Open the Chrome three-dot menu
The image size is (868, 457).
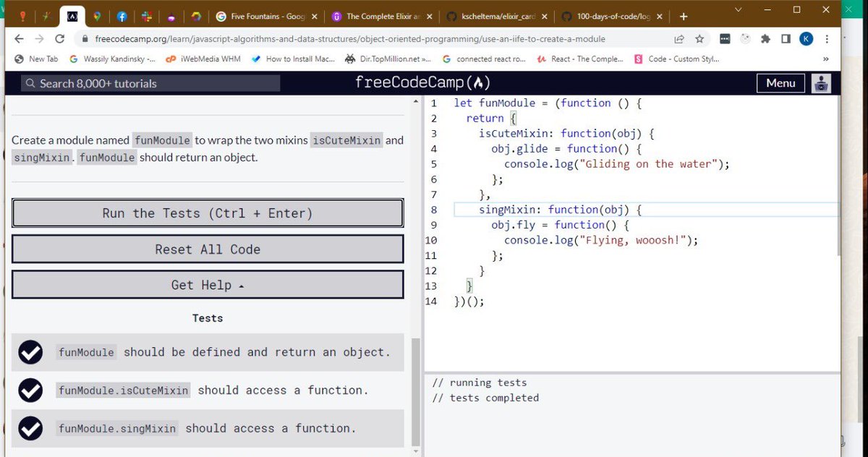[x=827, y=39]
